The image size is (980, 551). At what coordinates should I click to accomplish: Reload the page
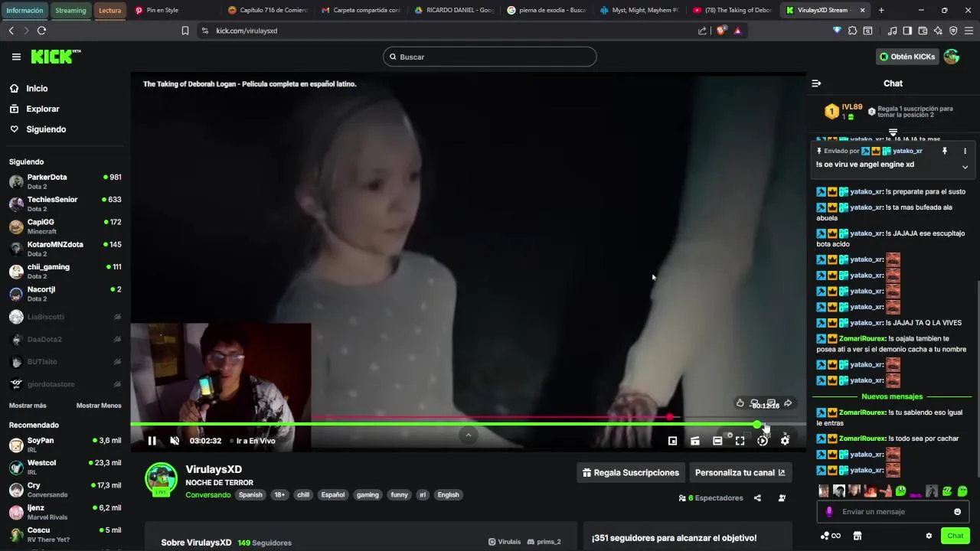(41, 31)
